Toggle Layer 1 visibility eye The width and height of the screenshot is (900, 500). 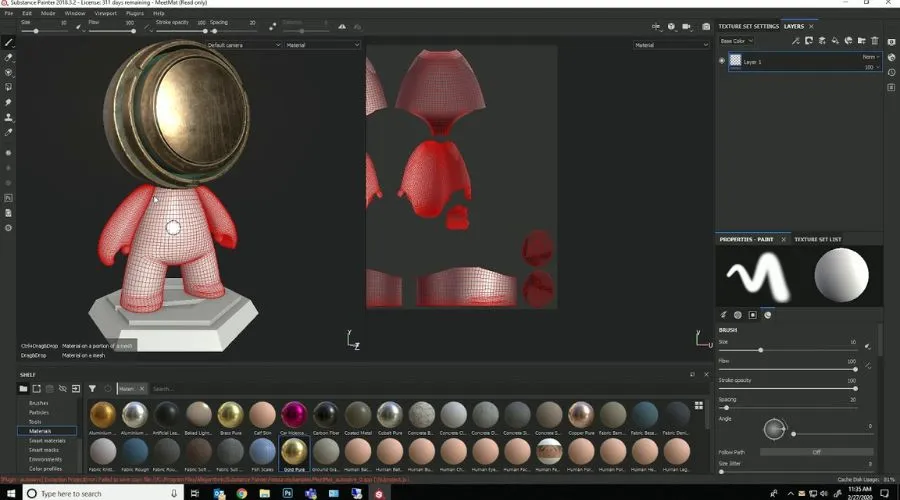pyautogui.click(x=722, y=60)
